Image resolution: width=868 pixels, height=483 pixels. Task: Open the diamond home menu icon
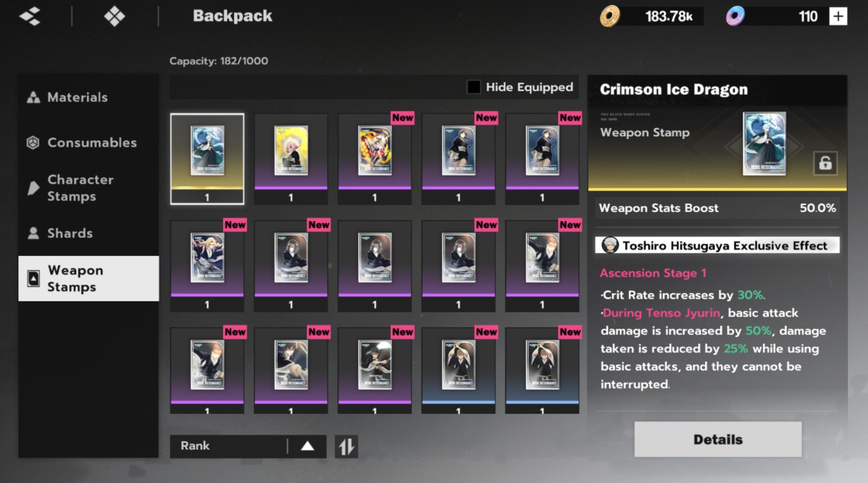coord(114,16)
